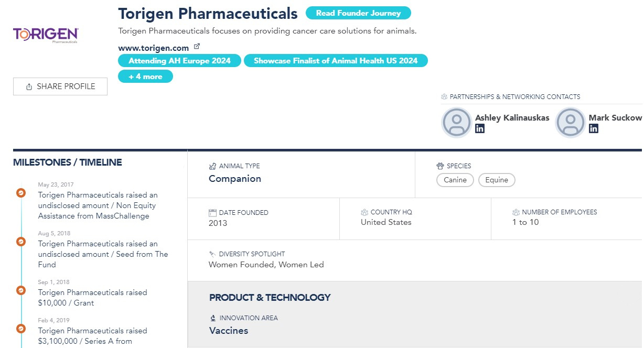The width and height of the screenshot is (644, 348).
Task: Click the 'Feb 4, 2019' date label
Action: pos(53,320)
